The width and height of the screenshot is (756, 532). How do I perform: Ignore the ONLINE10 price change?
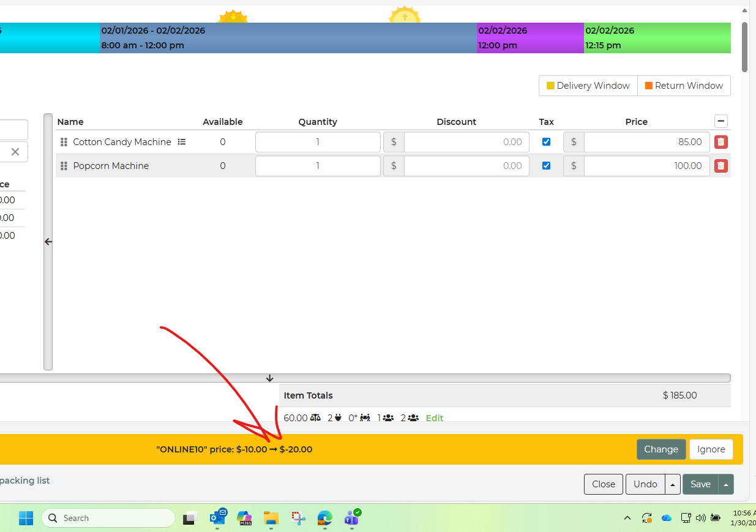pyautogui.click(x=711, y=449)
